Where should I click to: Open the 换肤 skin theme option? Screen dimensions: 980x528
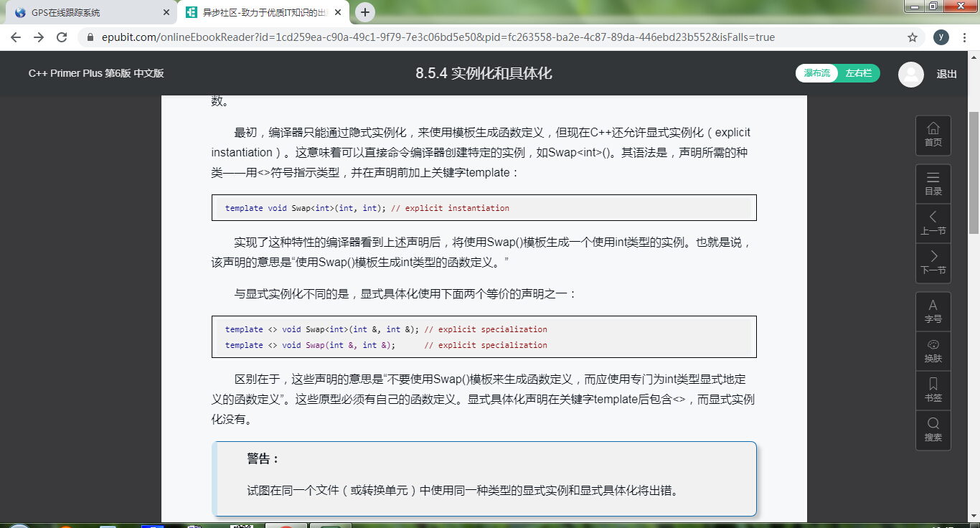pos(933,351)
